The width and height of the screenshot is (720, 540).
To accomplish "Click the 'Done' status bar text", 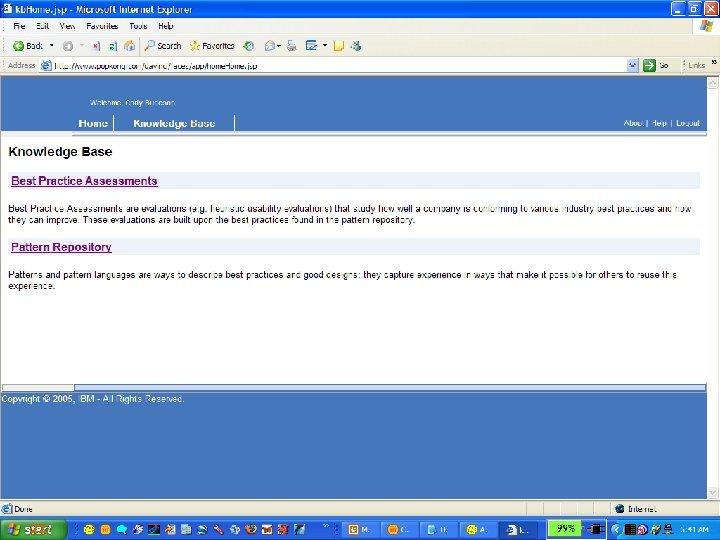I will pos(23,509).
